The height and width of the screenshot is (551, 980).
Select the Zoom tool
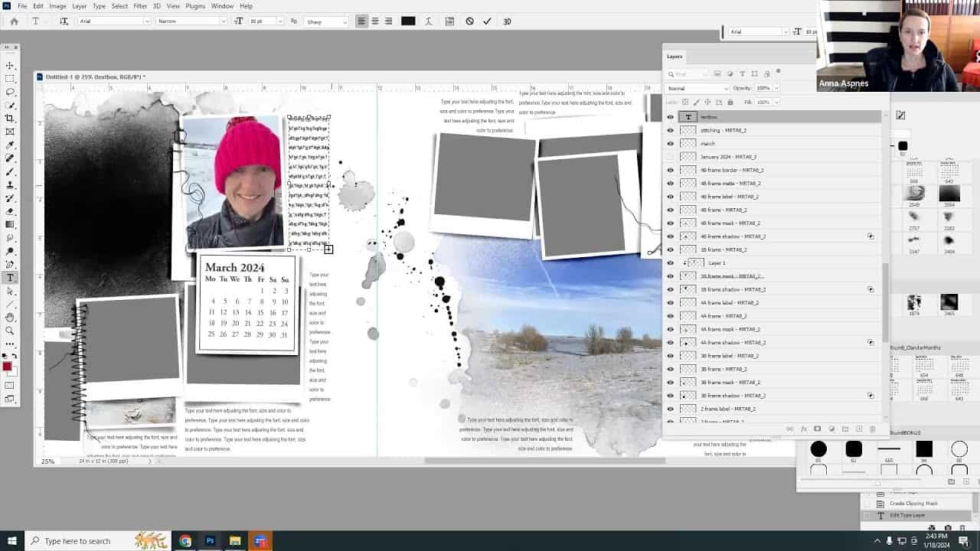click(x=10, y=331)
